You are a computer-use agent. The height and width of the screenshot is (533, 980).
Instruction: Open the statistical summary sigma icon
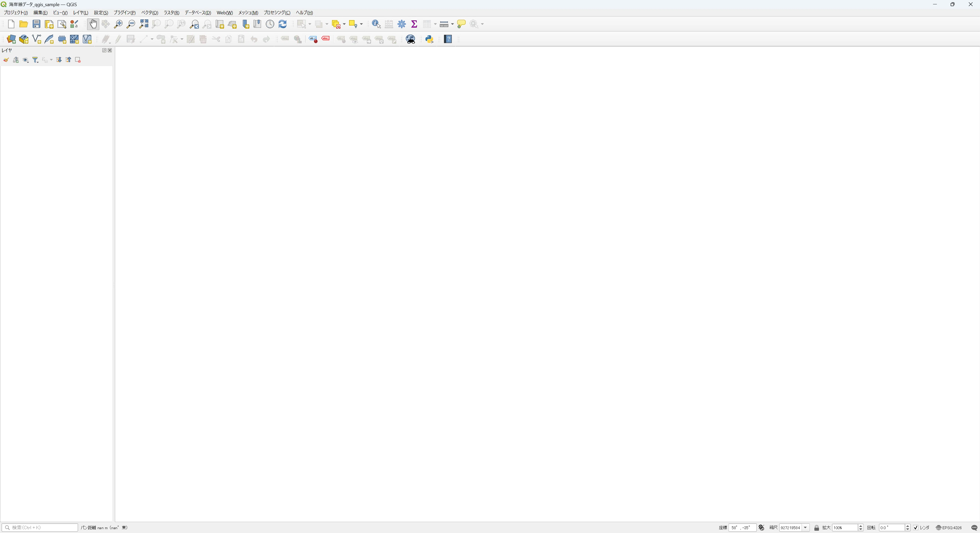[x=414, y=24]
